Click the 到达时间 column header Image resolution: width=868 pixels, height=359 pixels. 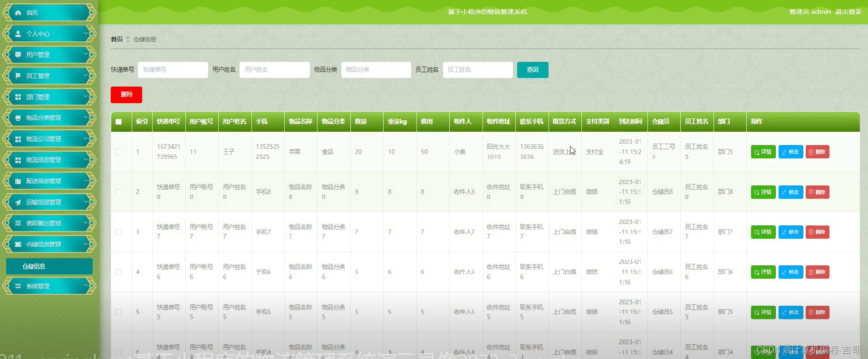tap(630, 122)
